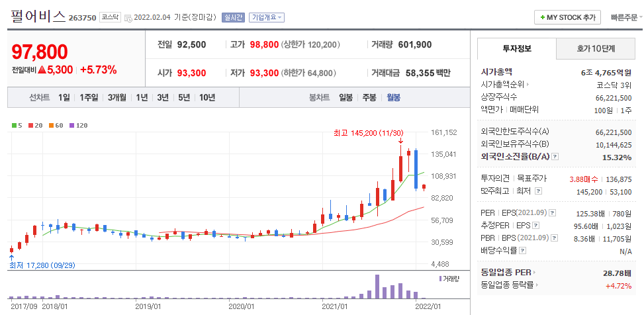Click the 거래량 purple legend marker
This screenshot has height=315, width=644.
(x=441, y=279)
